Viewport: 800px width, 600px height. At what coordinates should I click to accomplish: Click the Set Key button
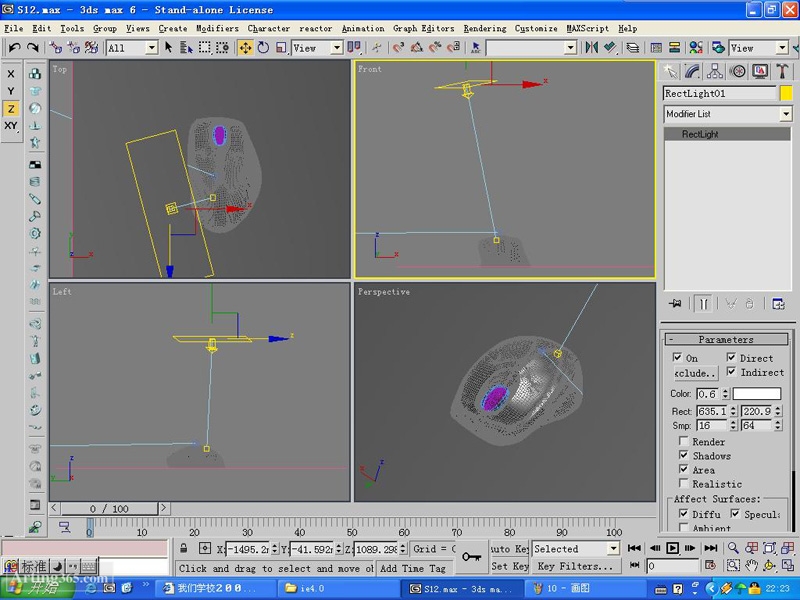point(509,566)
